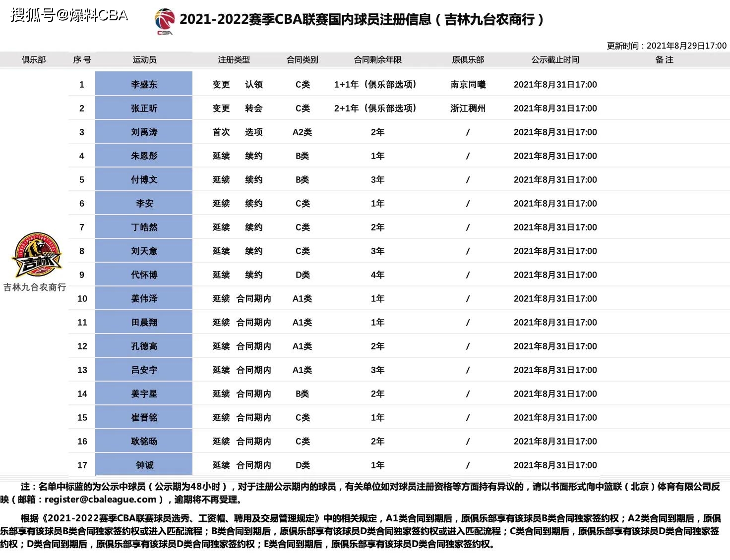The height and width of the screenshot is (560, 730).
Task: Select player name 崔晋铭
Action: pyautogui.click(x=144, y=418)
